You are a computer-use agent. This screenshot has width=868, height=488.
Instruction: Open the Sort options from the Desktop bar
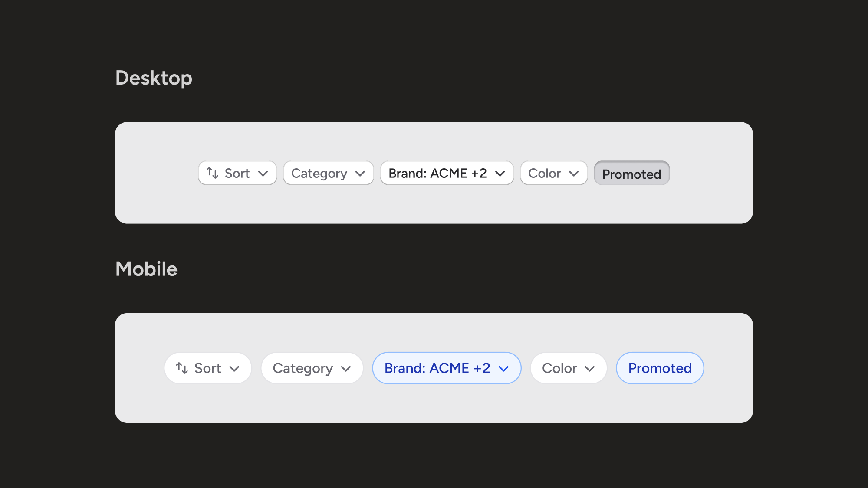coord(237,173)
